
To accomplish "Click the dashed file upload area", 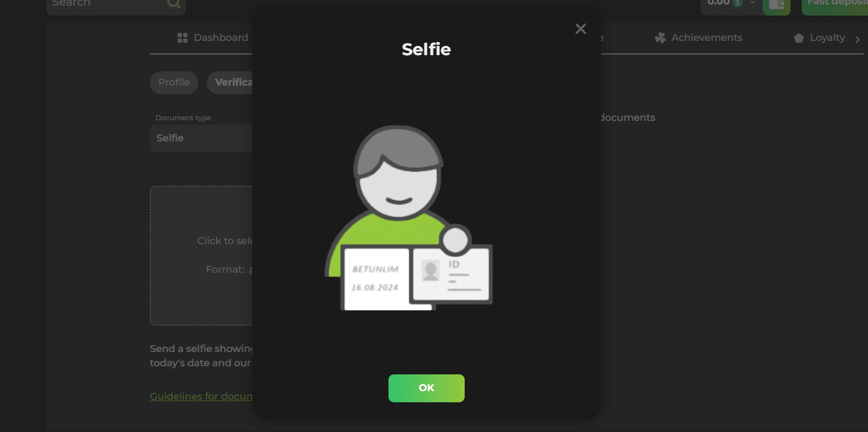I will click(201, 255).
